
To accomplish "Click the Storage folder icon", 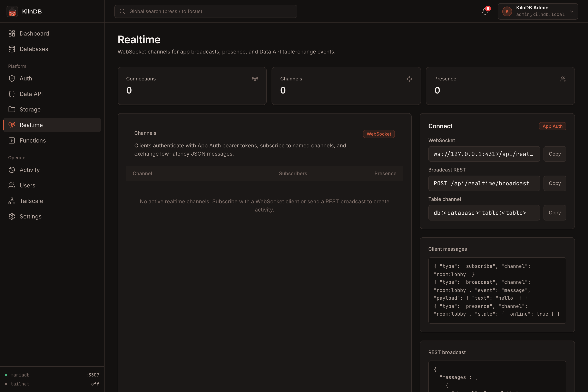I will pos(12,109).
